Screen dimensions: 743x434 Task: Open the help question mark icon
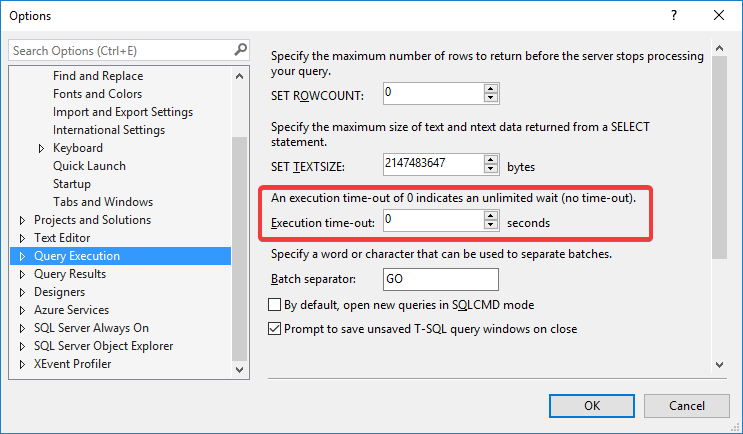coord(674,15)
